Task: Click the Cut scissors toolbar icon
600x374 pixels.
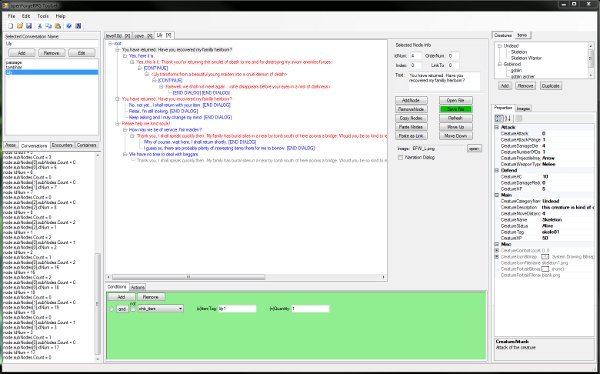Action: 39,26
